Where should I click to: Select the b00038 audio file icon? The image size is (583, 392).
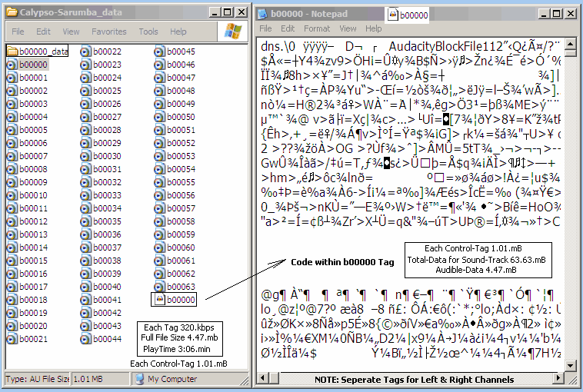coord(86,261)
